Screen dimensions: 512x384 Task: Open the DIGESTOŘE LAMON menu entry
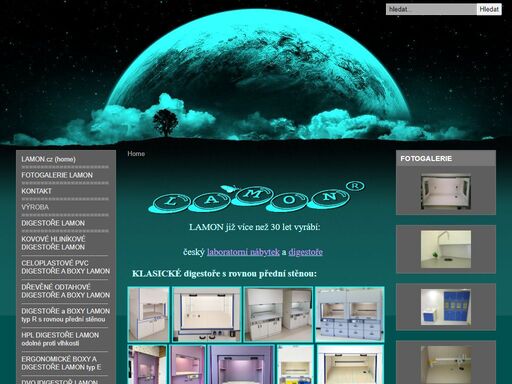(53, 223)
